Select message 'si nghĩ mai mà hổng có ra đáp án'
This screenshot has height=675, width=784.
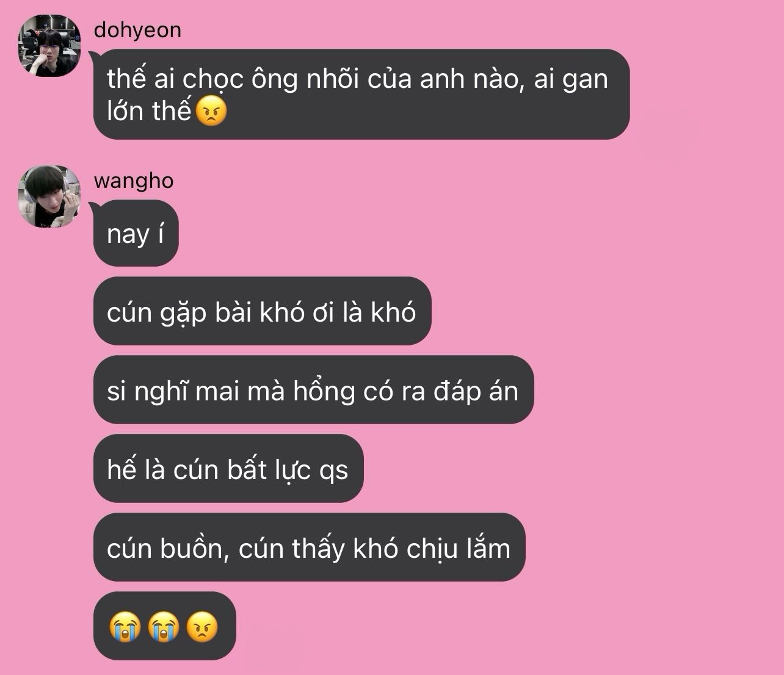[313, 391]
